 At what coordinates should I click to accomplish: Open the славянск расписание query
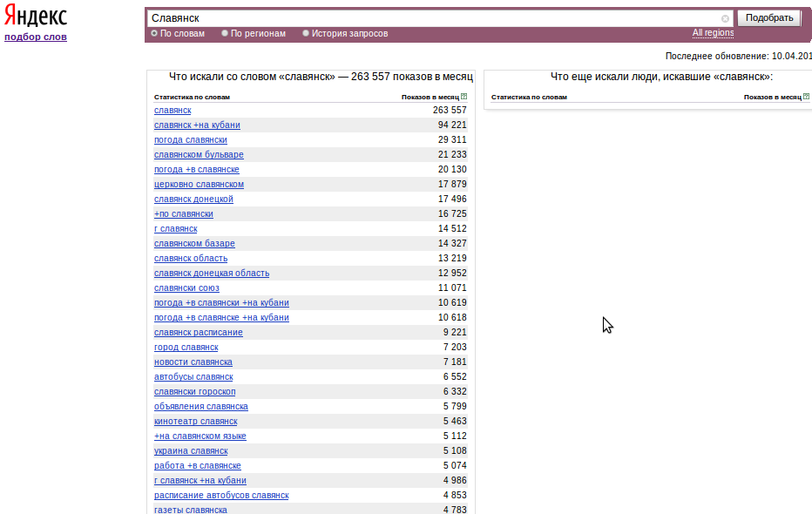click(x=199, y=332)
